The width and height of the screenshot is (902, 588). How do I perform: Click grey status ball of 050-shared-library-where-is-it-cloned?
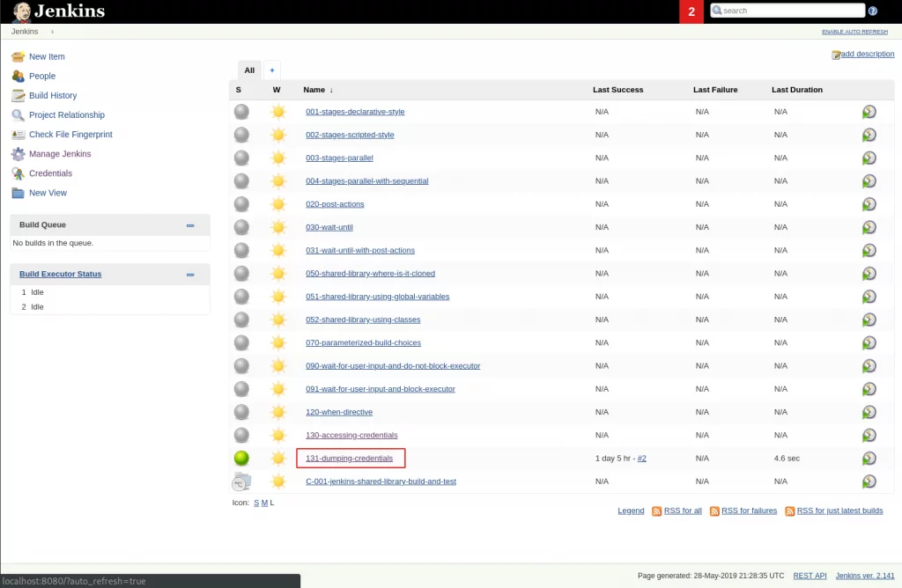(241, 273)
